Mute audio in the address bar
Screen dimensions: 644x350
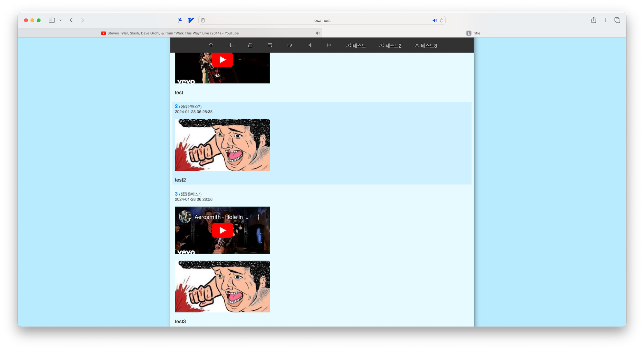pyautogui.click(x=434, y=20)
